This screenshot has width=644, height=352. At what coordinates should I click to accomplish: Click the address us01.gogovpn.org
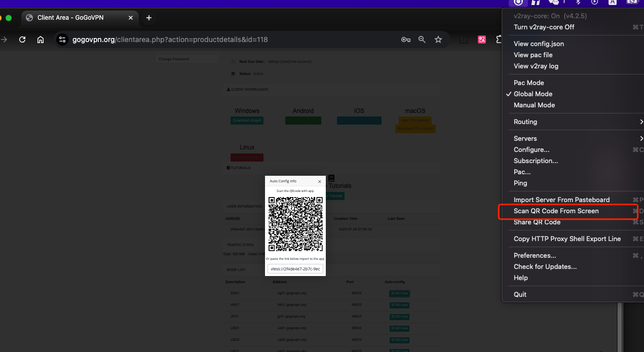coord(292,328)
